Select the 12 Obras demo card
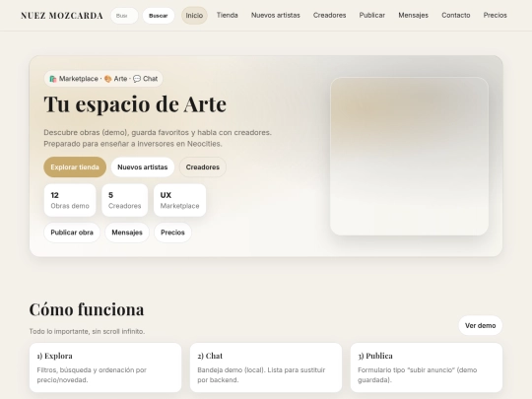This screenshot has height=399, width=532. point(70,200)
